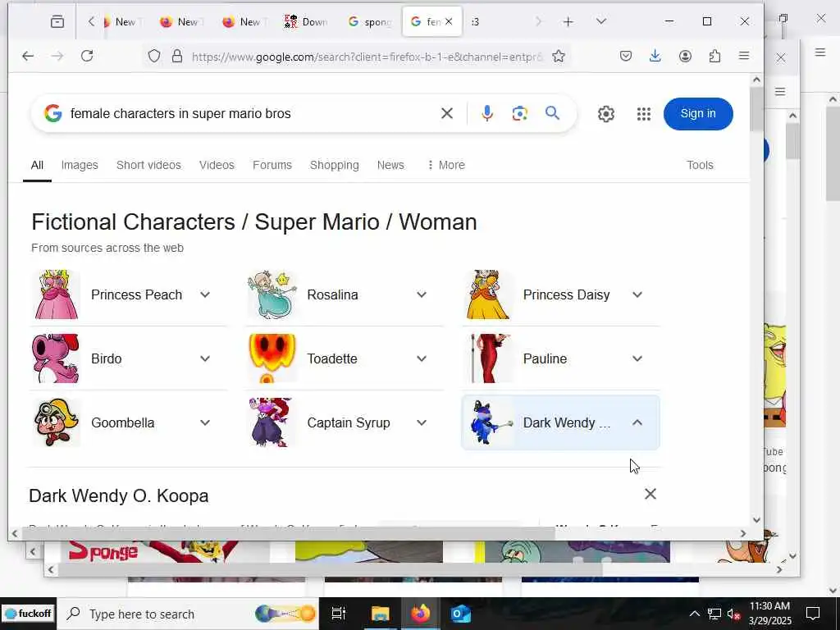The height and width of the screenshot is (630, 840).
Task: Open the Windows Start button
Action: tap(28, 614)
